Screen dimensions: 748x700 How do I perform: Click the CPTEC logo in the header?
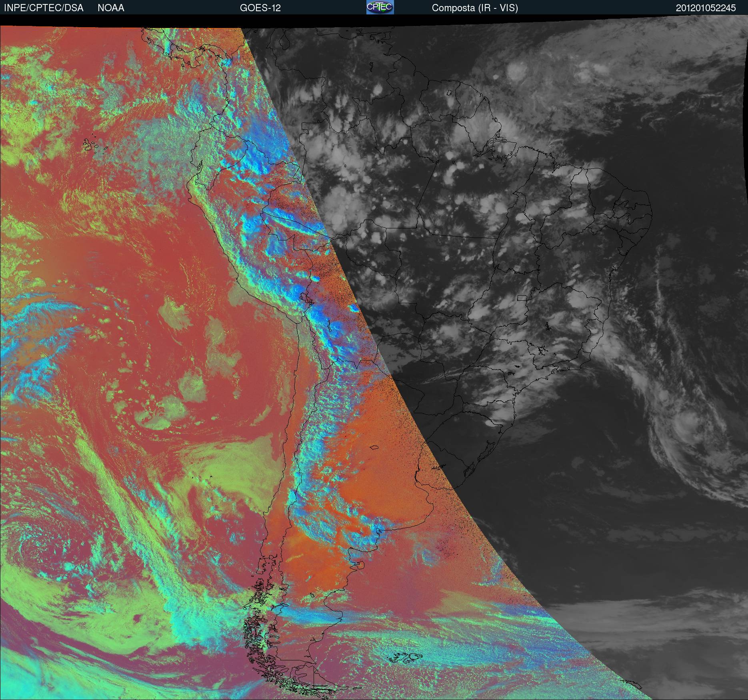pos(380,7)
